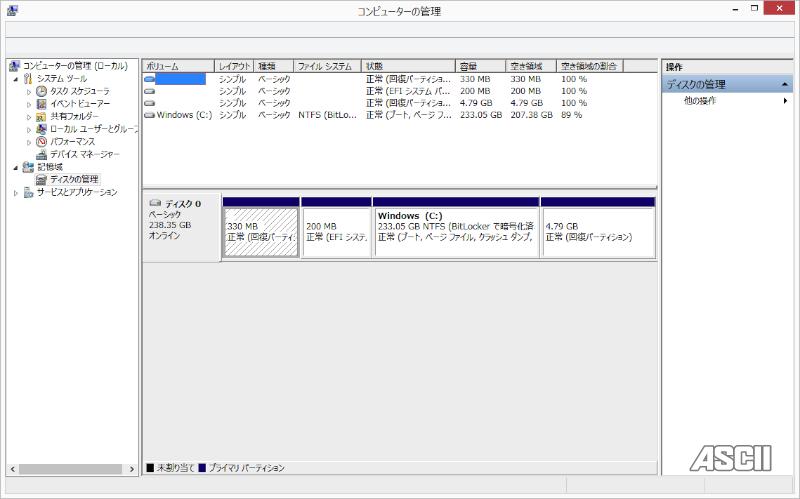Click the 207.38 GB free space cell
The image size is (800, 499).
[x=531, y=115]
